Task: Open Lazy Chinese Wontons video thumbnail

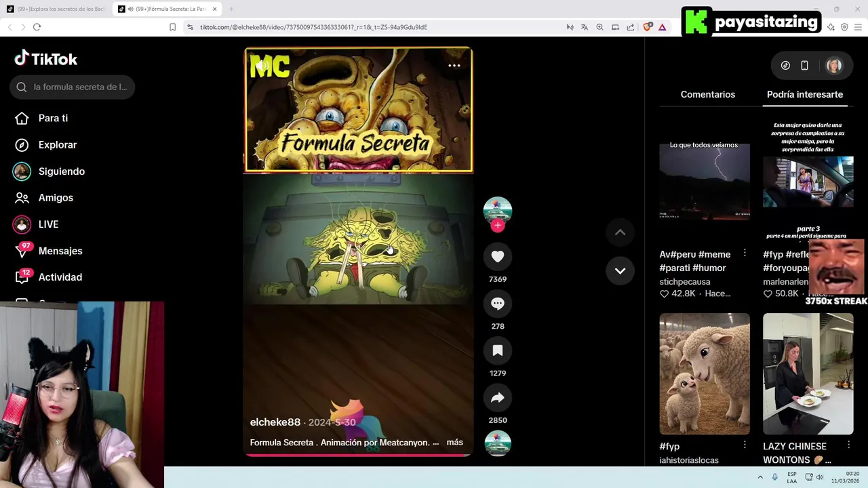Action: click(808, 373)
